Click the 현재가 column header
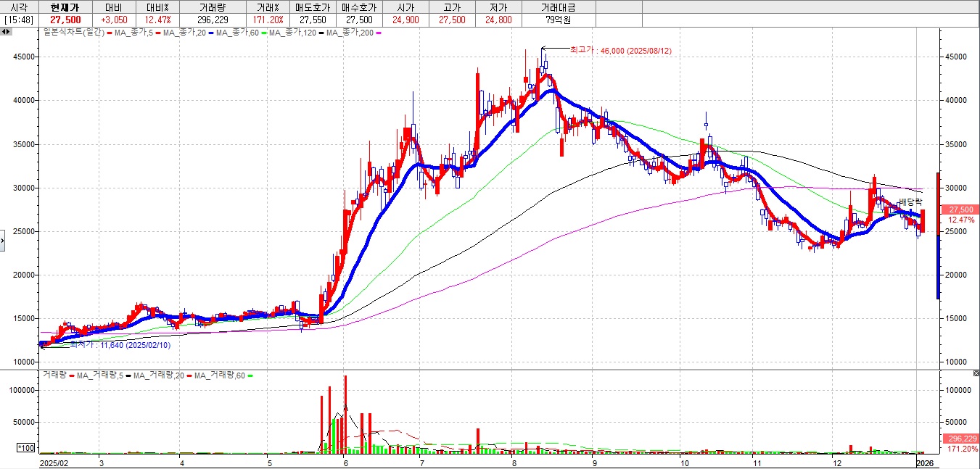The height and width of the screenshot is (469, 980). (65, 7)
